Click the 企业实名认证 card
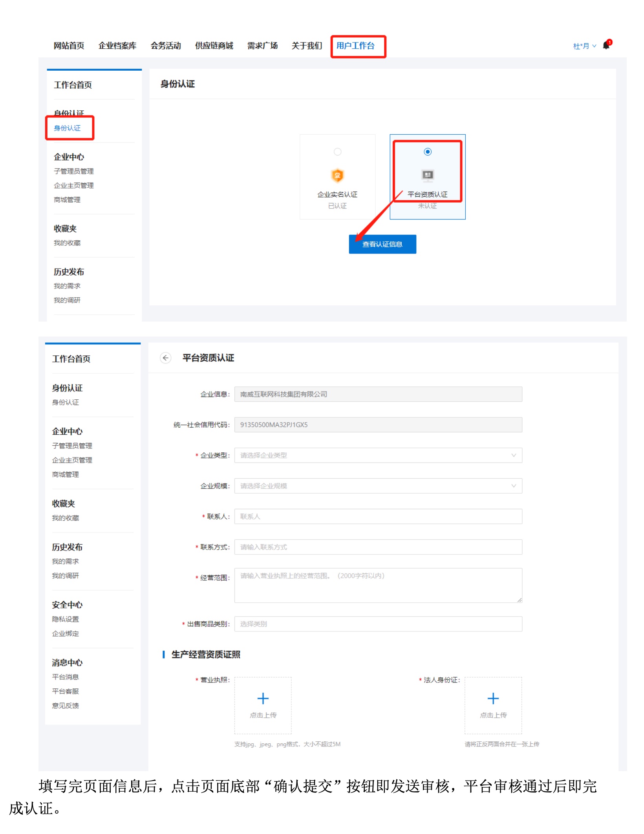The width and height of the screenshot is (644, 834). tap(337, 177)
